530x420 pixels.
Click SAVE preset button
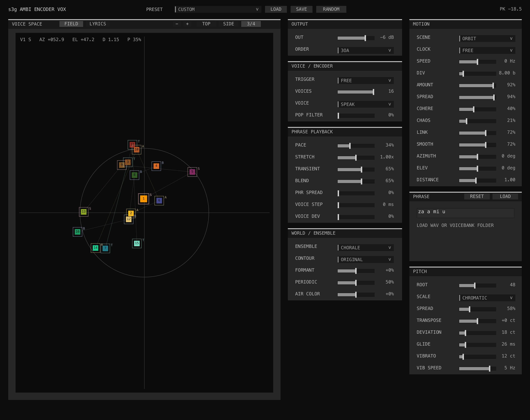tap(301, 9)
